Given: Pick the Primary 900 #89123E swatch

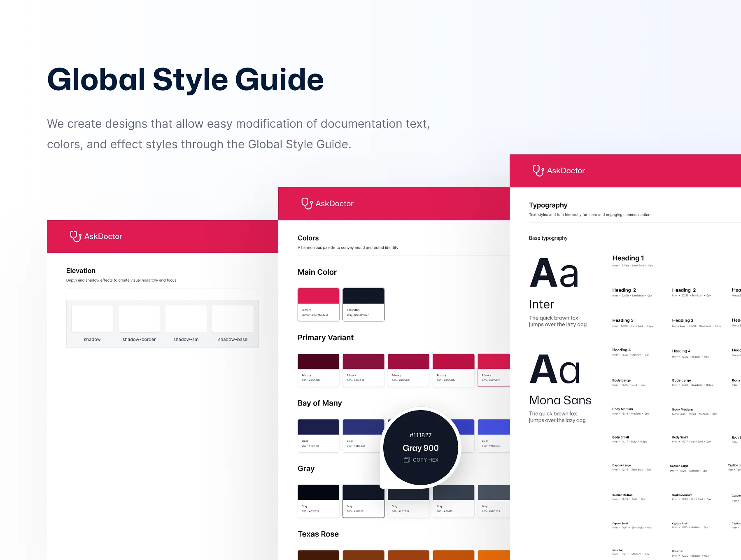Looking at the screenshot, I should [364, 370].
